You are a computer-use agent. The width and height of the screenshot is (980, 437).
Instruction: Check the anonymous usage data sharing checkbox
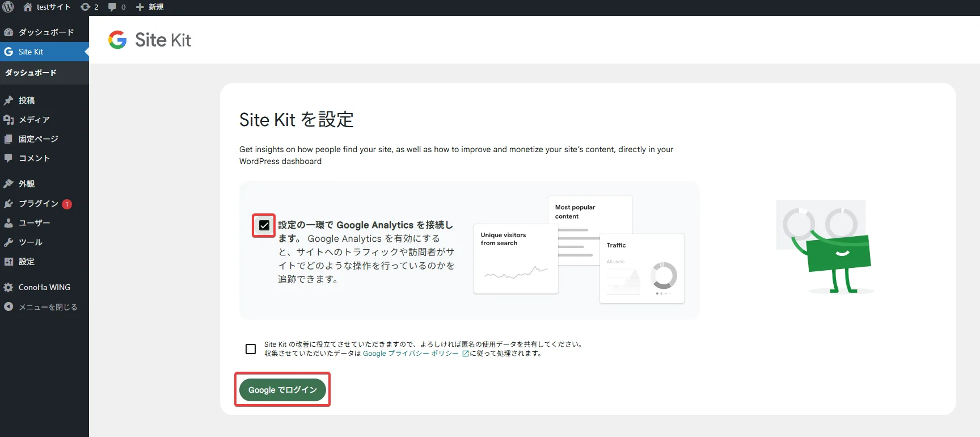[251, 349]
